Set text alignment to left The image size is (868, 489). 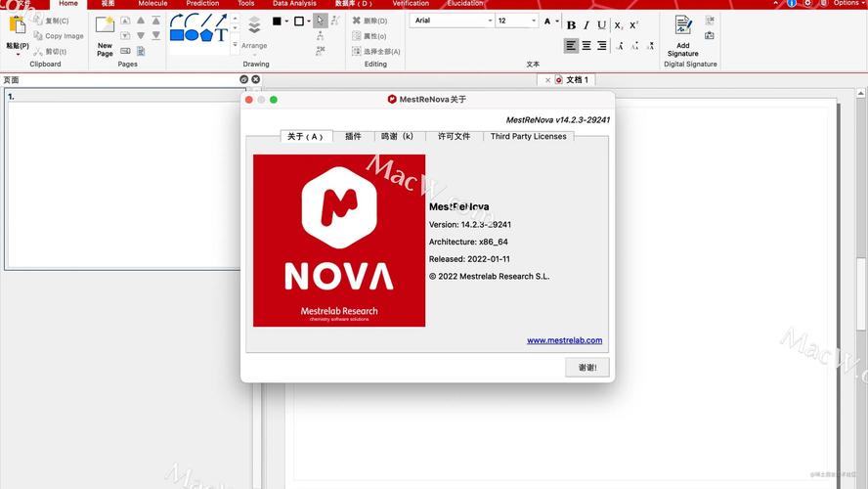(571, 45)
